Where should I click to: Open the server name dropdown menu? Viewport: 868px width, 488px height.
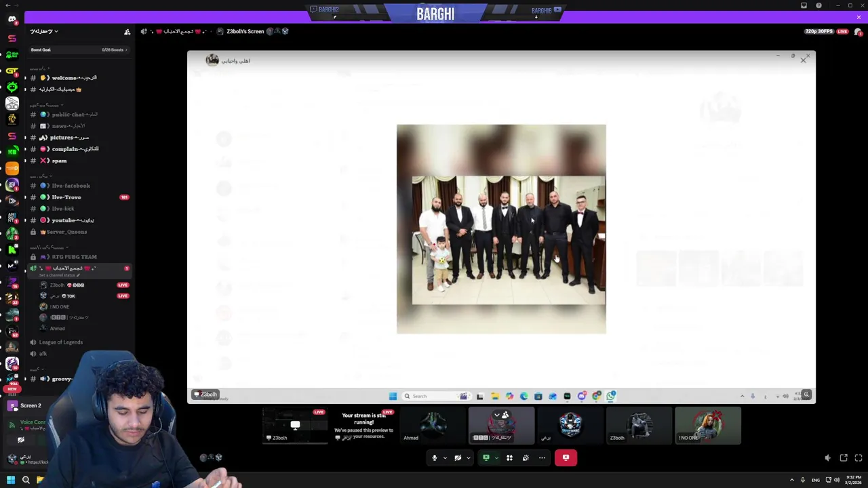click(44, 32)
